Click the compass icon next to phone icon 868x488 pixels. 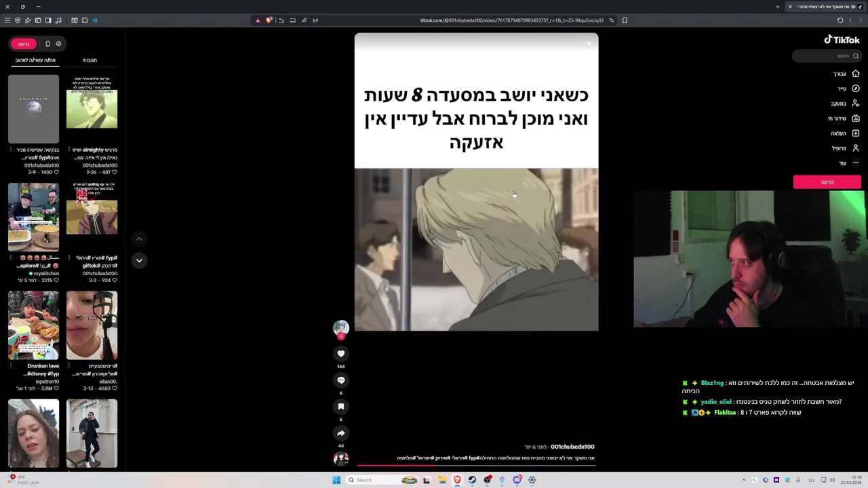(58, 44)
